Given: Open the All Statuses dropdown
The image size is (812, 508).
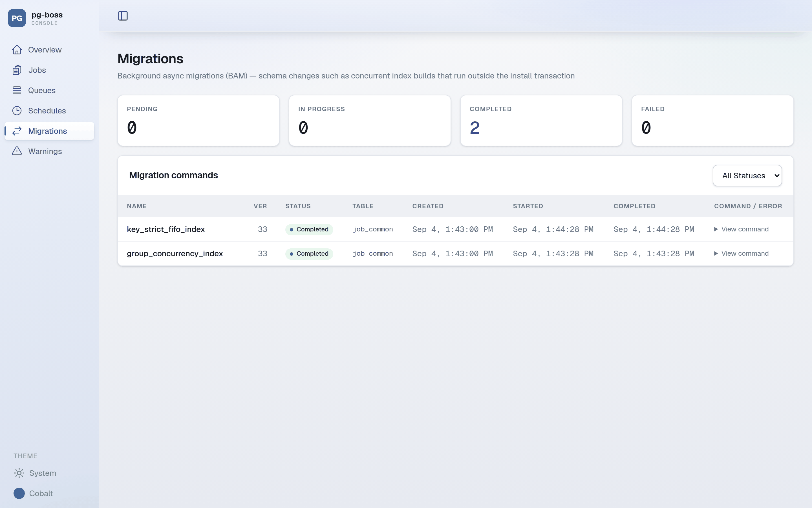Looking at the screenshot, I should point(747,175).
